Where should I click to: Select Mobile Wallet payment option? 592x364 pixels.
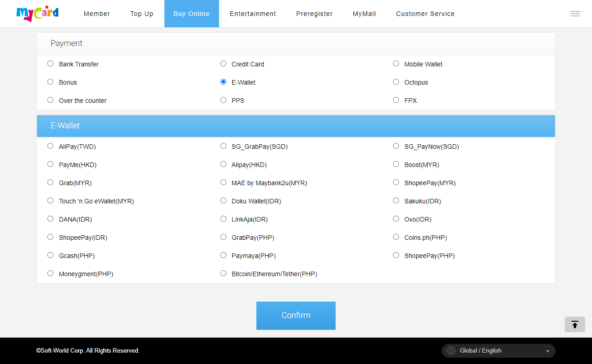pos(396,64)
